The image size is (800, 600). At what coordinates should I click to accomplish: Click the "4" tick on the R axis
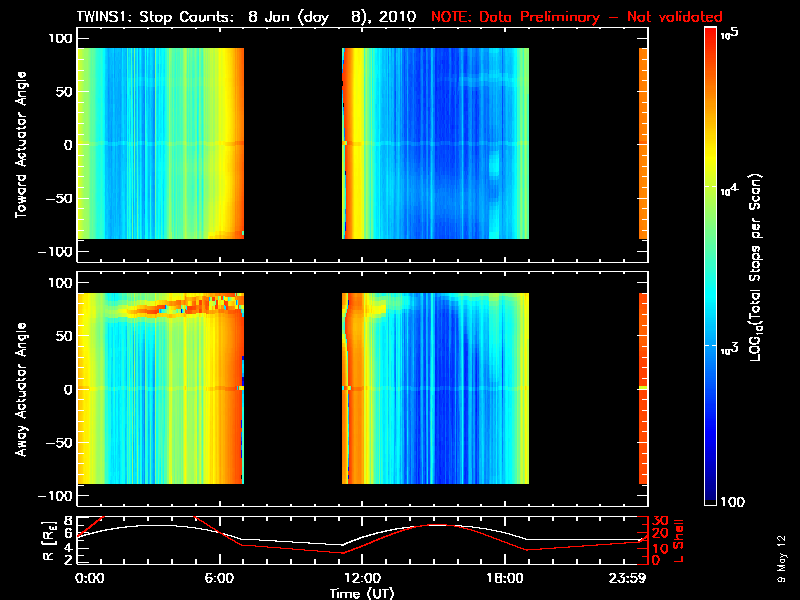tap(67, 548)
